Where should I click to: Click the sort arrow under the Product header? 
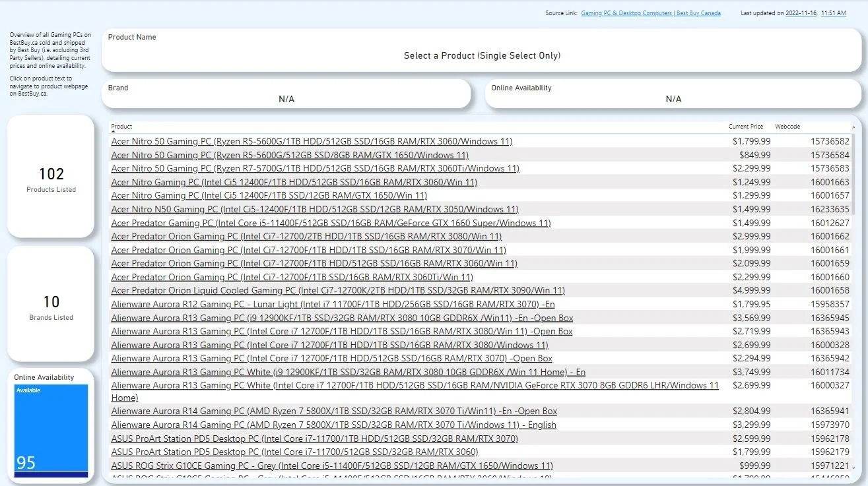(x=113, y=132)
